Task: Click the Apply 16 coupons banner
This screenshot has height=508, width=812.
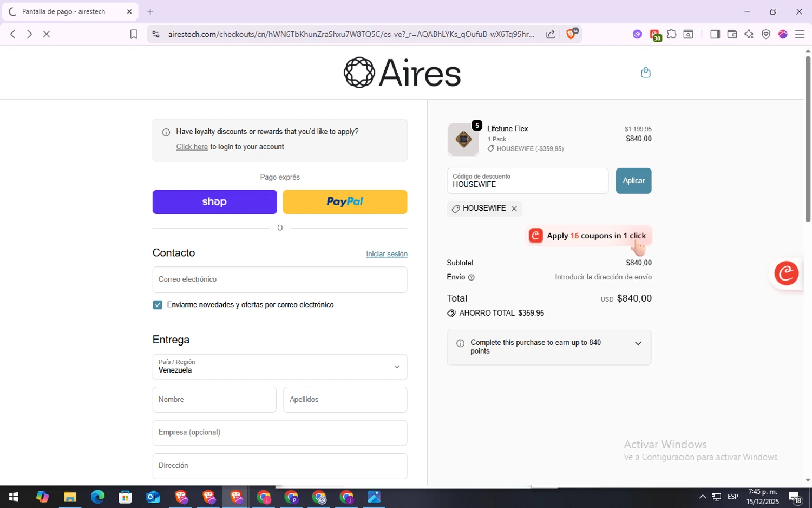Action: 589,236
